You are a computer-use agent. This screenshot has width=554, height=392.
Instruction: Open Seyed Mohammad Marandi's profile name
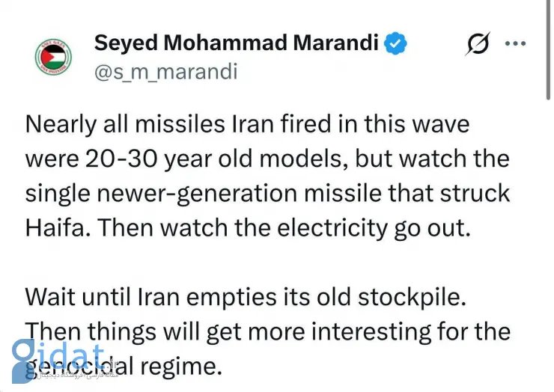[x=237, y=43]
